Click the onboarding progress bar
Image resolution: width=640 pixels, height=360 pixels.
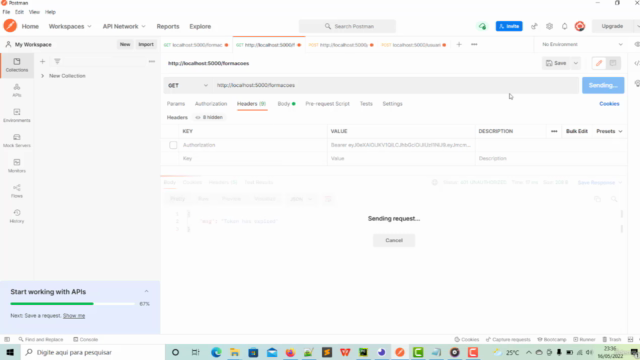72,304
